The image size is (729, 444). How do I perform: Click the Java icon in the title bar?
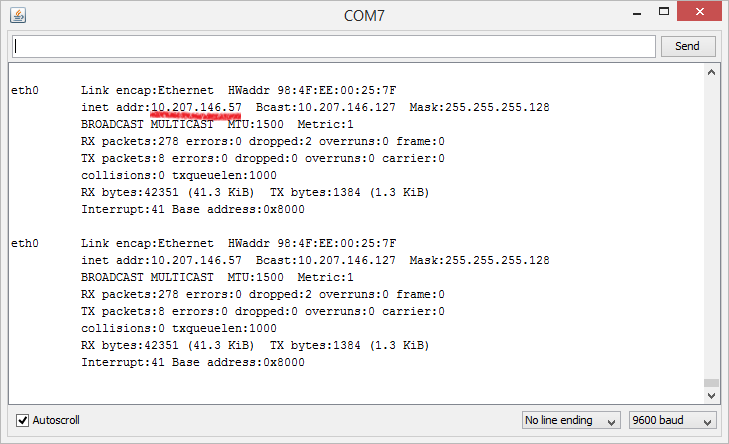pyautogui.click(x=18, y=15)
